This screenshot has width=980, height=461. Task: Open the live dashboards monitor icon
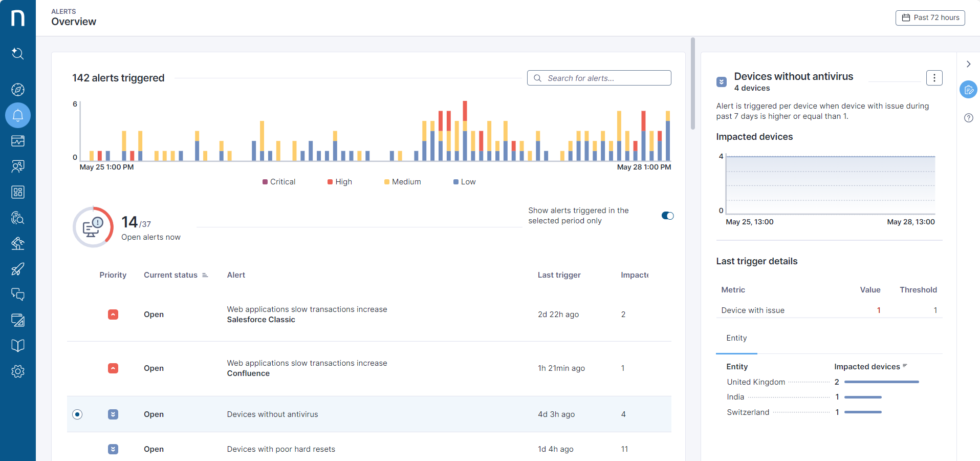[18, 141]
